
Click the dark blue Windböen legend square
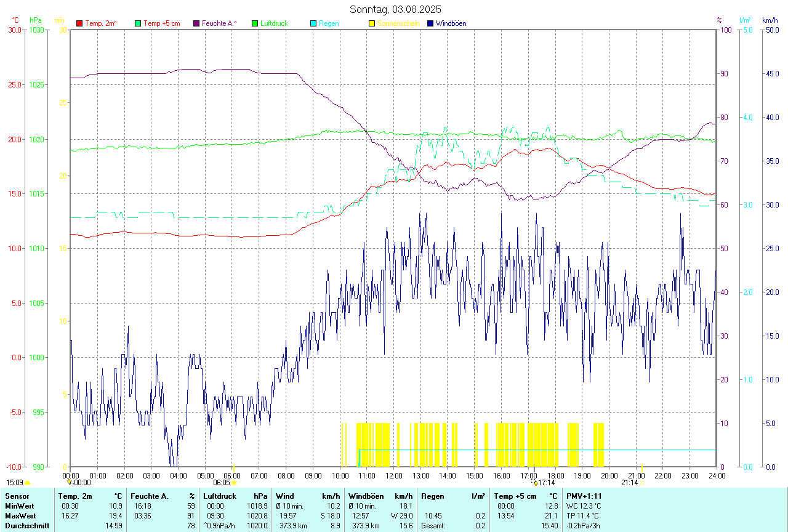pos(430,23)
